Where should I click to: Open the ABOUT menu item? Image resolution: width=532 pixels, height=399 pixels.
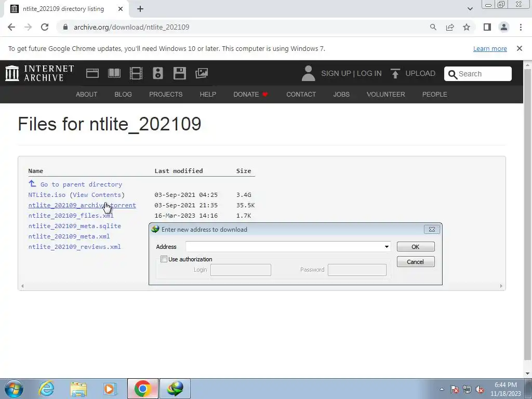coord(87,95)
